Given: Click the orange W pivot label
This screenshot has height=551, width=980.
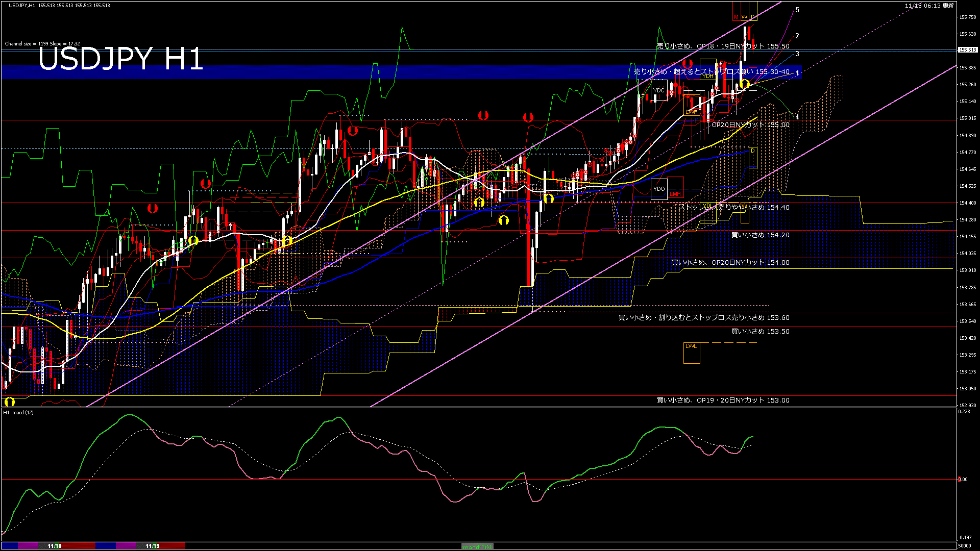Looking at the screenshot, I should (x=744, y=17).
